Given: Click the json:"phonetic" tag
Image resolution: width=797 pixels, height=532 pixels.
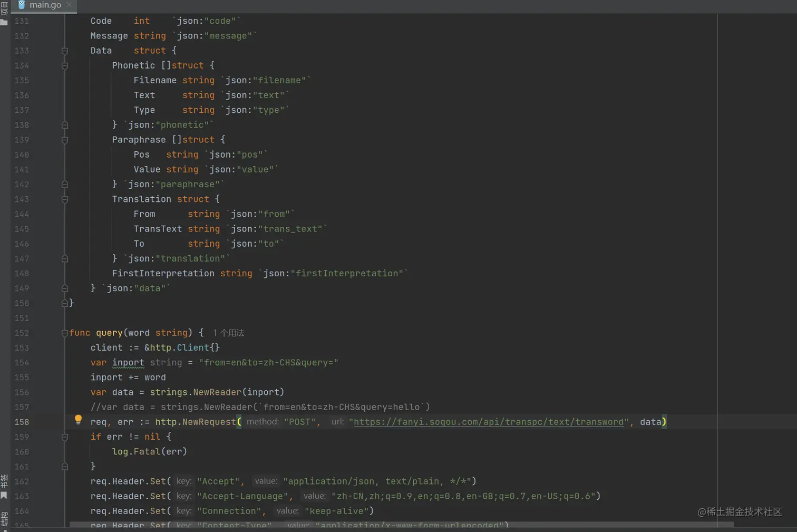Looking at the screenshot, I should coord(169,125).
